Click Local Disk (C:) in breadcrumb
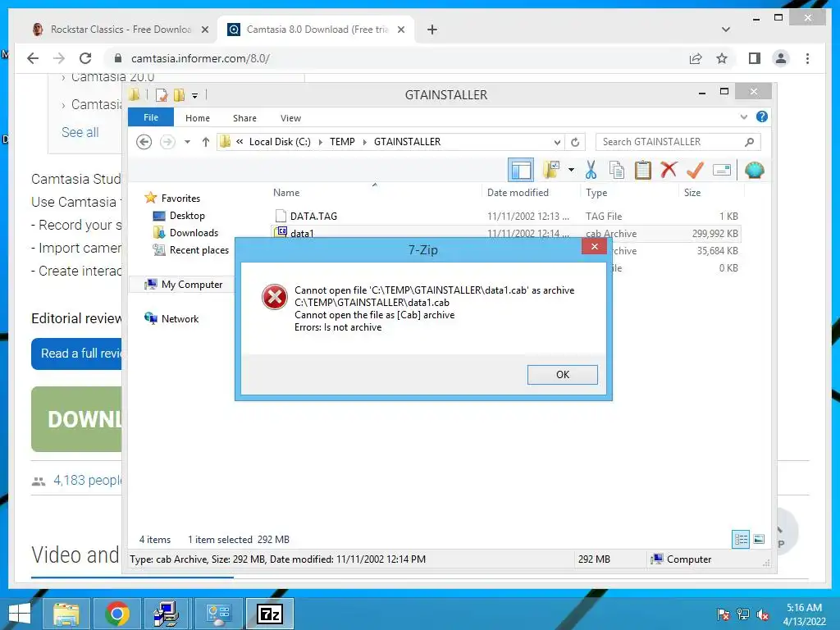The width and height of the screenshot is (840, 630). pos(280,142)
